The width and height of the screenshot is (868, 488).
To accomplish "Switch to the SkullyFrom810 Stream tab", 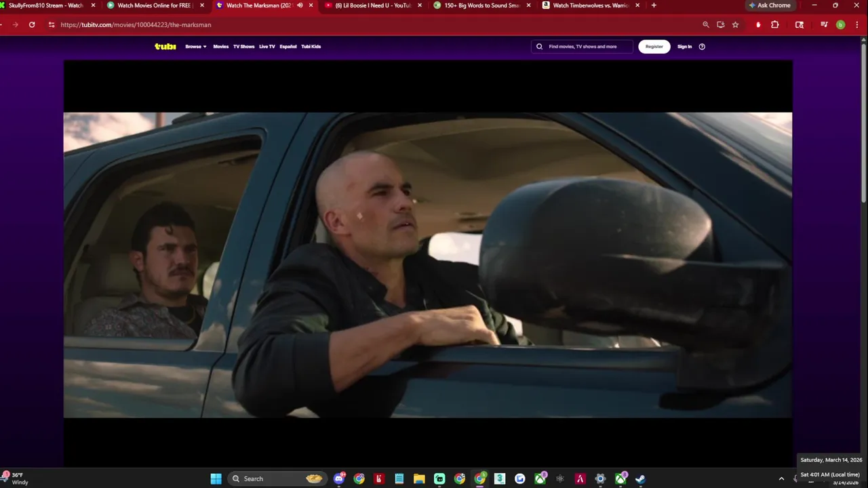I will click(x=47, y=5).
